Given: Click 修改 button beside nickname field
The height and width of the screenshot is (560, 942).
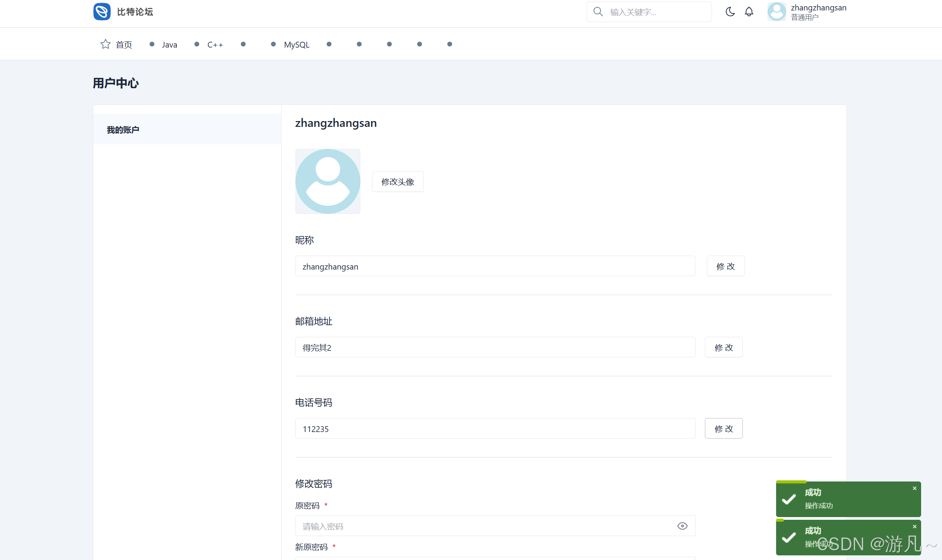Looking at the screenshot, I should [725, 266].
